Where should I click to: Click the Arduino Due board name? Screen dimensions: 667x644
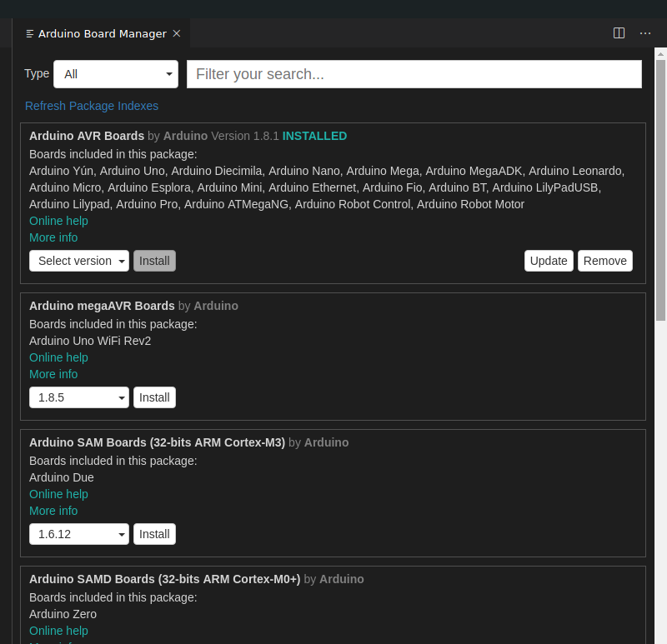62,477
